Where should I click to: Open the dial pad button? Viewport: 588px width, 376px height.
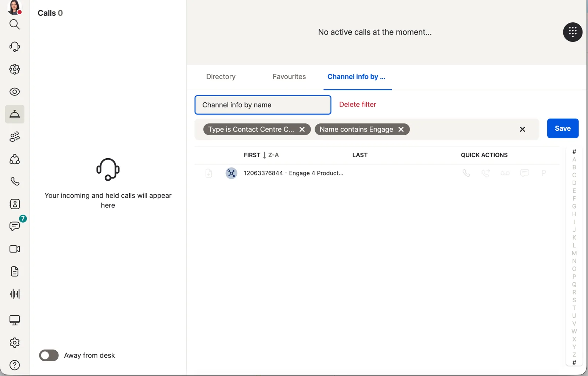coord(573,32)
